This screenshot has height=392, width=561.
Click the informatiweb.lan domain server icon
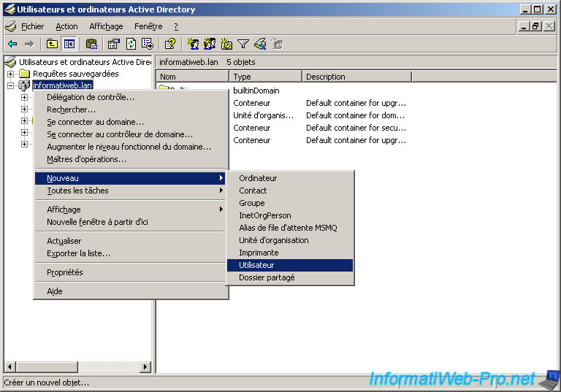coord(24,85)
